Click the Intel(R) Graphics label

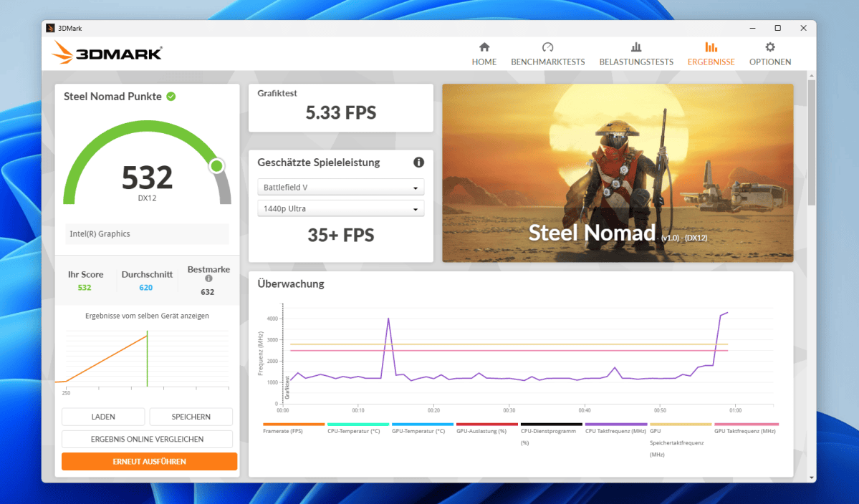[x=100, y=233]
